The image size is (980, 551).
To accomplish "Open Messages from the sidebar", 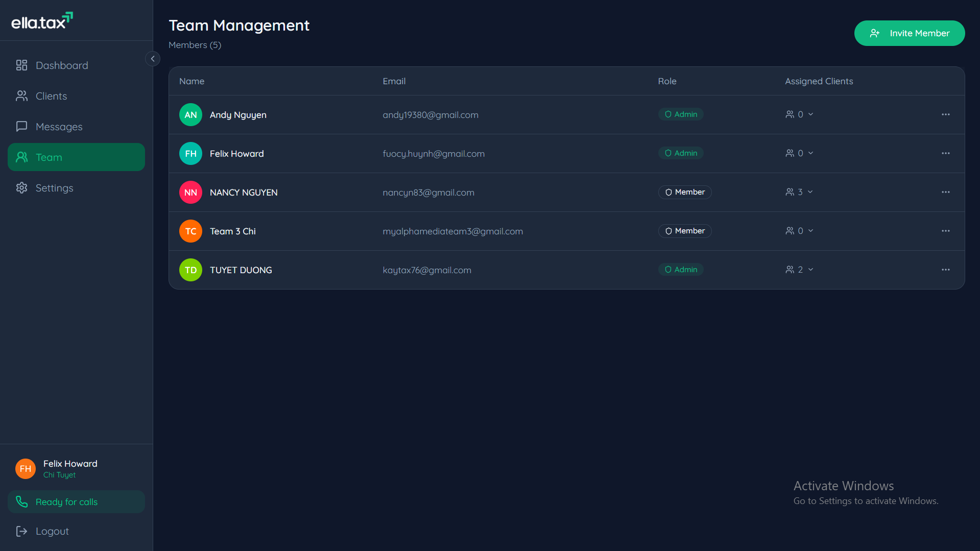I will 21,126.
